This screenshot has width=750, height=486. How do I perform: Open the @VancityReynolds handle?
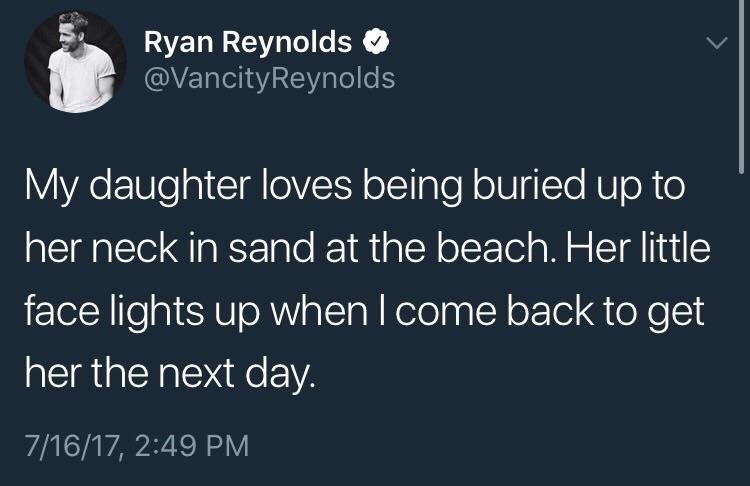point(270,77)
